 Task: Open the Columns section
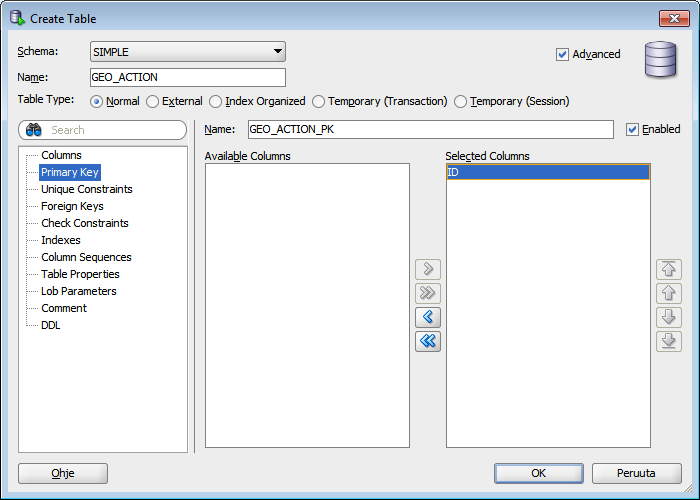coord(61,155)
